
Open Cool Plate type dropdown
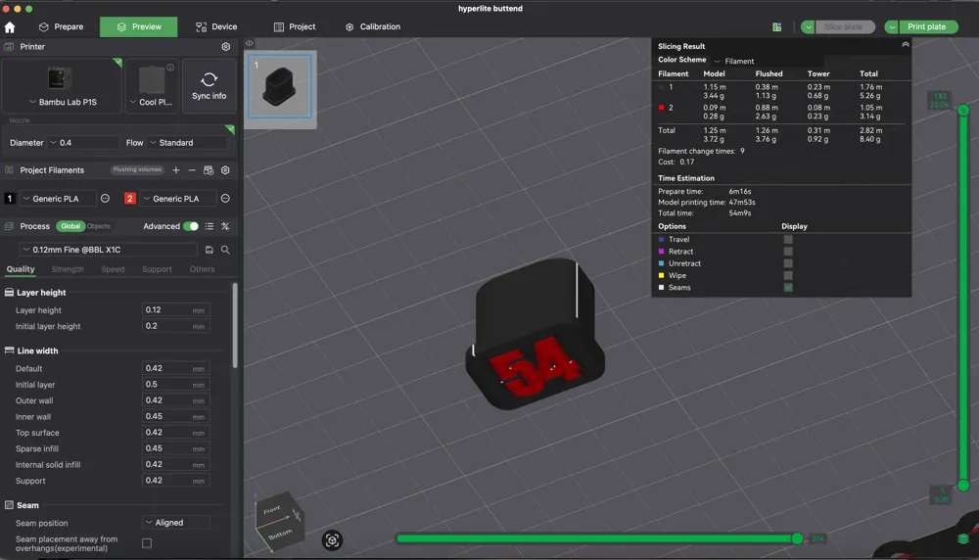152,102
